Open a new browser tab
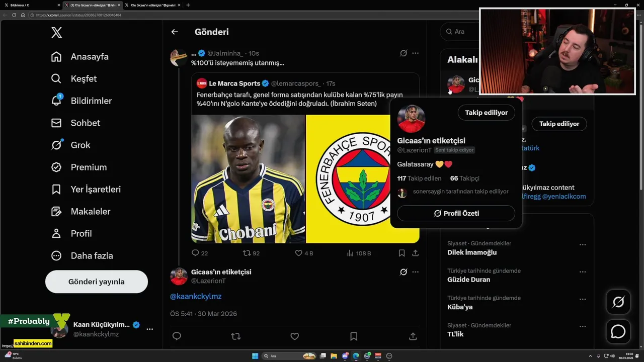This screenshot has height=362, width=644. (188, 5)
